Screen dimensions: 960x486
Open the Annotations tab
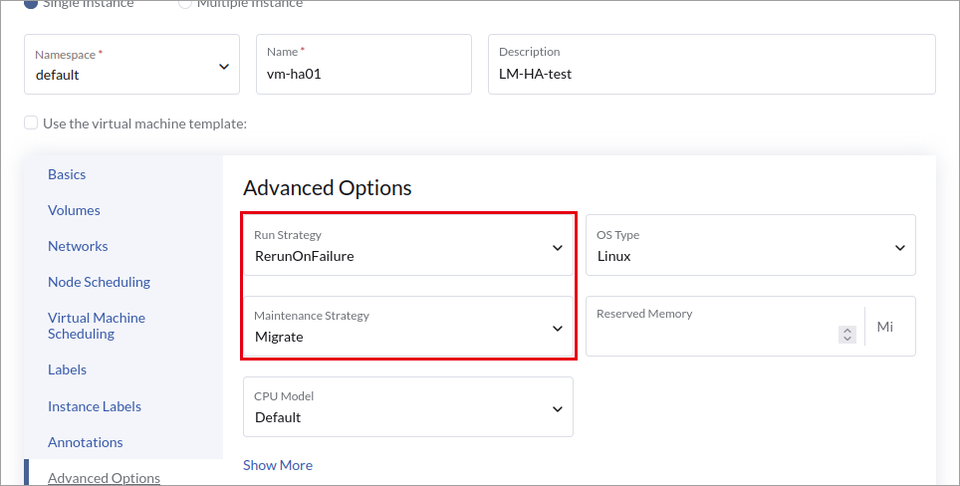(85, 442)
